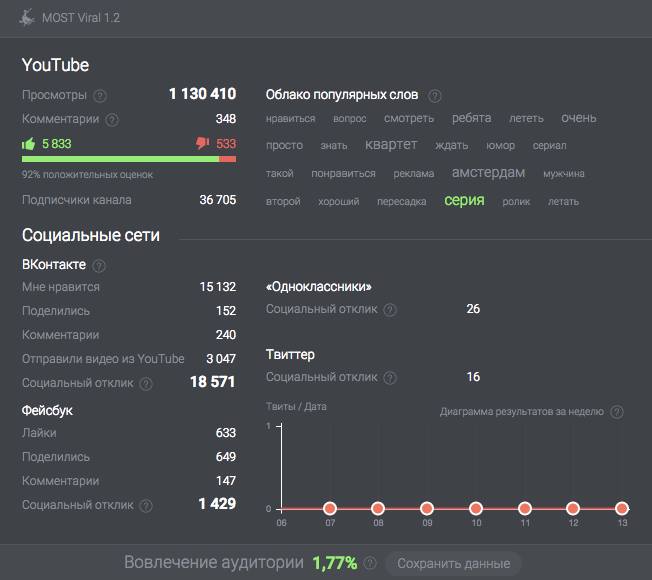
Task: Click the highlighted word серия in cloud
Action: point(464,200)
